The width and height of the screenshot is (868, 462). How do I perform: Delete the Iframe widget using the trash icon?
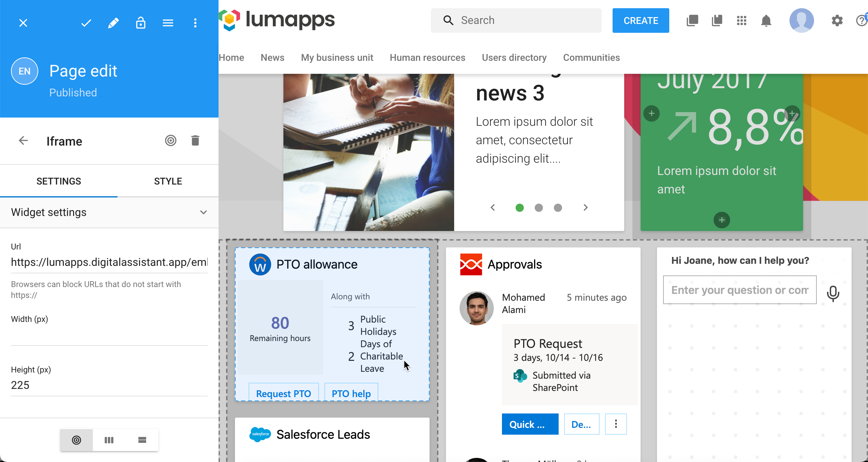pyautogui.click(x=195, y=140)
